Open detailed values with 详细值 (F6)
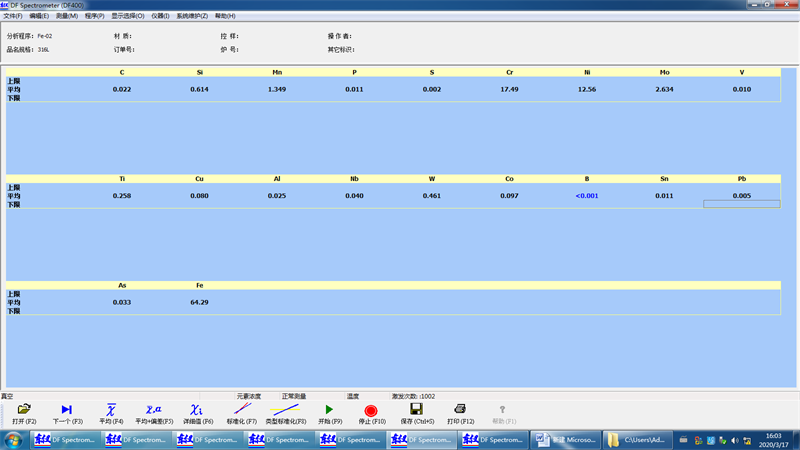800x450 pixels. point(197,410)
